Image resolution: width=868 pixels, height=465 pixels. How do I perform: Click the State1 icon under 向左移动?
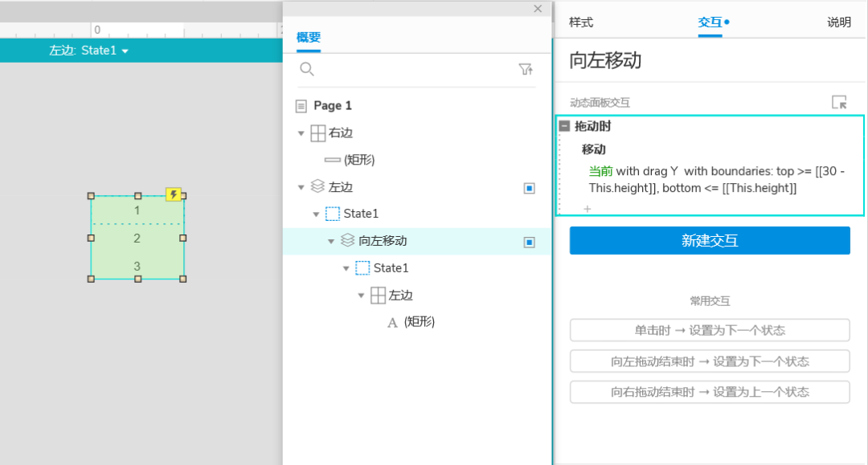point(362,268)
